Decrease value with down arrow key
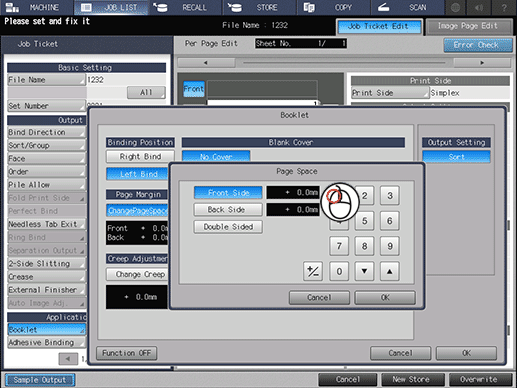This screenshot has width=517, height=388. (x=364, y=271)
